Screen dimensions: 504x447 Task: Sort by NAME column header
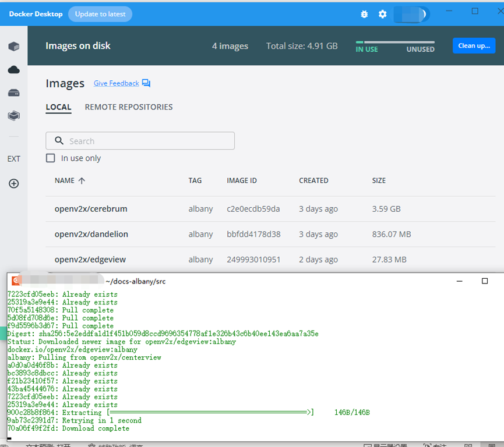(65, 180)
